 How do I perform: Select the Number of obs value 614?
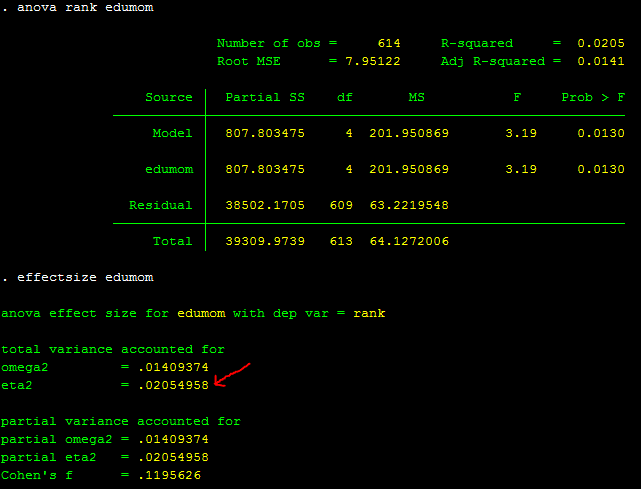(x=389, y=43)
